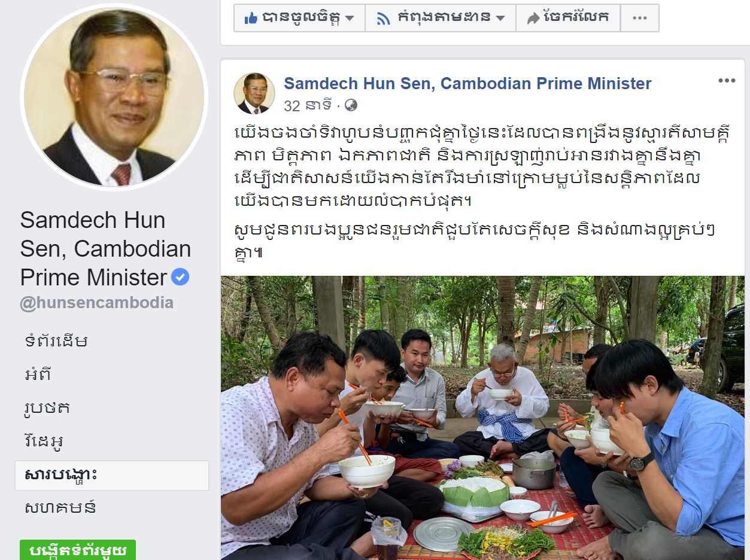Open the three-dot page options button

point(640,18)
